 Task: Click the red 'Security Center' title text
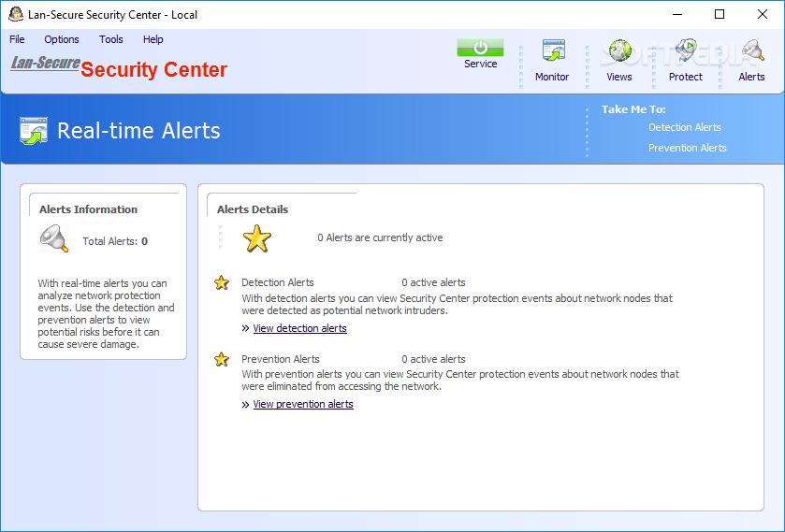pos(154,69)
